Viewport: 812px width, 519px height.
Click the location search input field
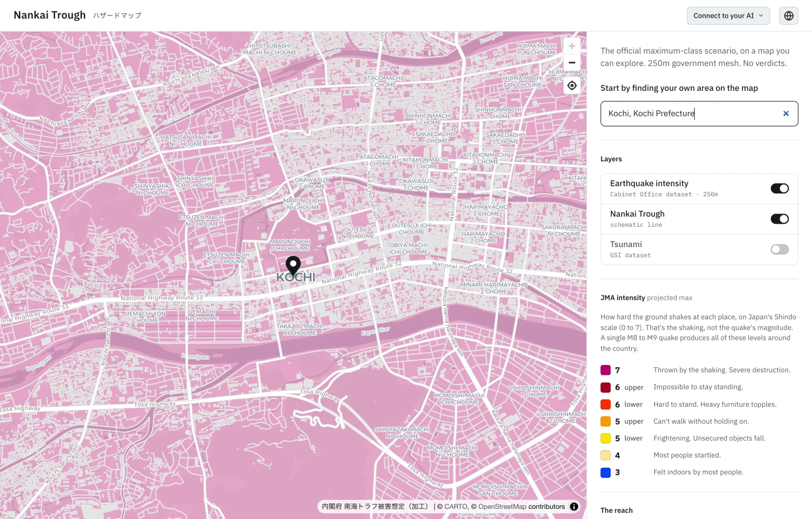(x=699, y=114)
